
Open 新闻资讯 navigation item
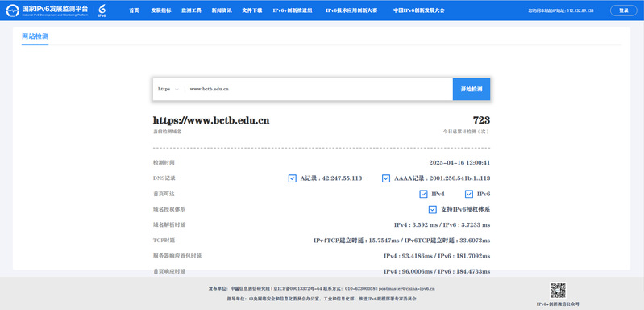(x=222, y=10)
